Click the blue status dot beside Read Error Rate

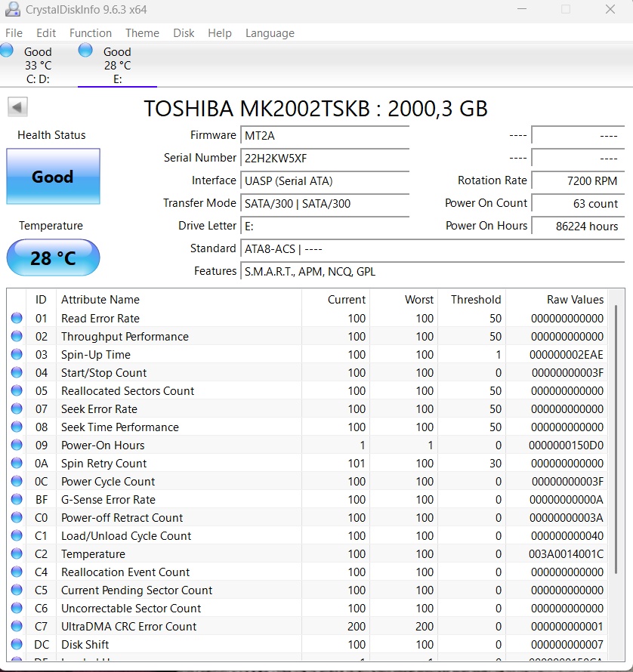click(17, 318)
